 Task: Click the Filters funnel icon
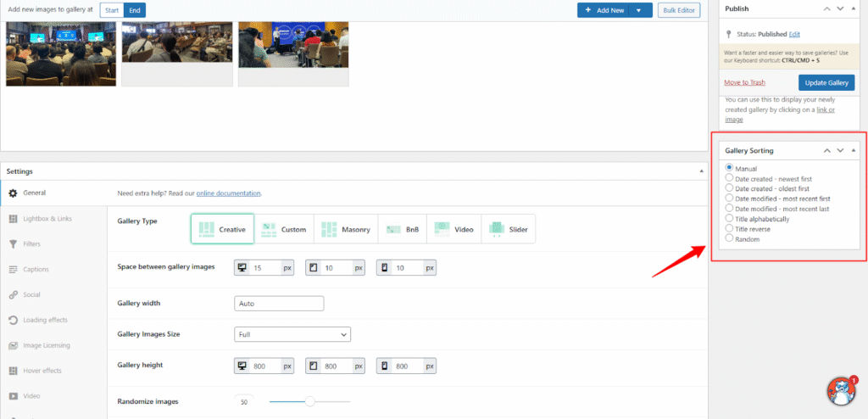[13, 244]
